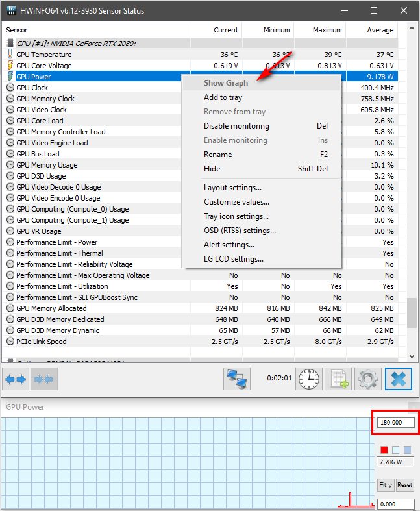The width and height of the screenshot is (420, 511).
Task: Open sensor settings gear icon
Action: coord(368,379)
